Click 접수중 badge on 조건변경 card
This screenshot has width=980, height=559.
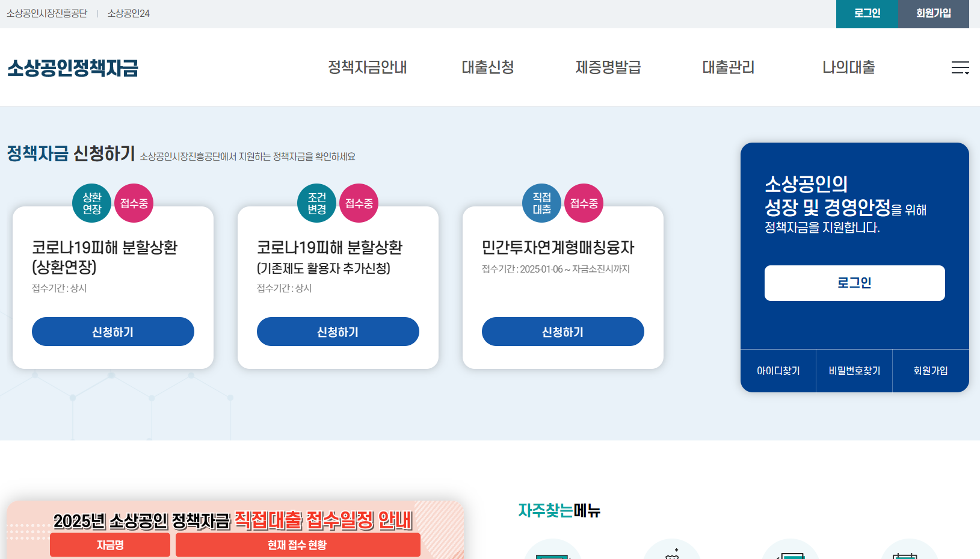[359, 203]
